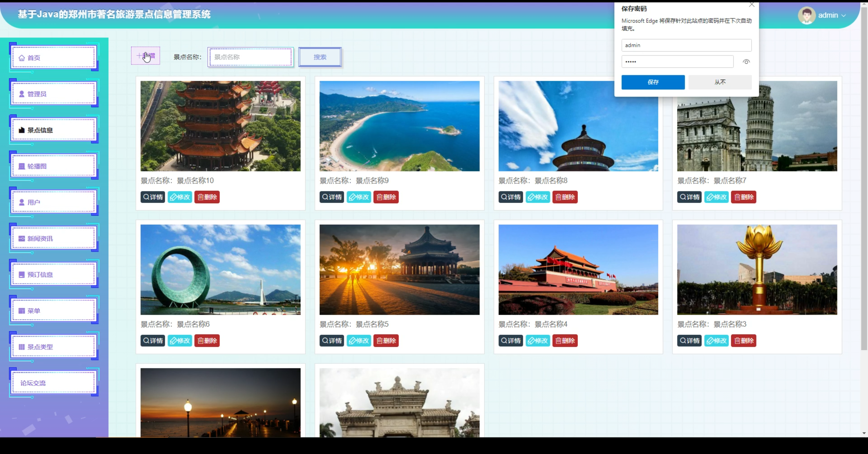Image resolution: width=868 pixels, height=454 pixels.
Task: Expand the admin account dropdown top right
Action: coord(843,15)
